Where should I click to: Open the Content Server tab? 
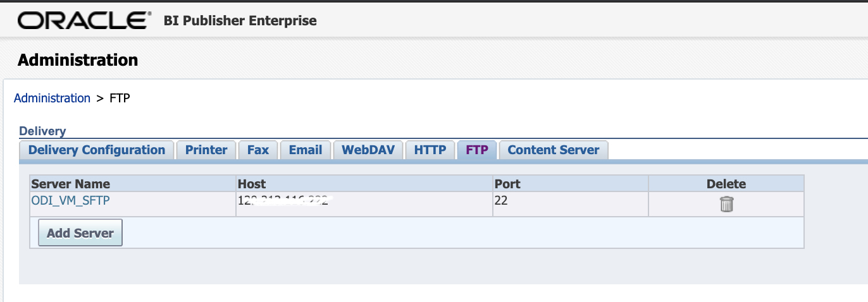pyautogui.click(x=553, y=150)
